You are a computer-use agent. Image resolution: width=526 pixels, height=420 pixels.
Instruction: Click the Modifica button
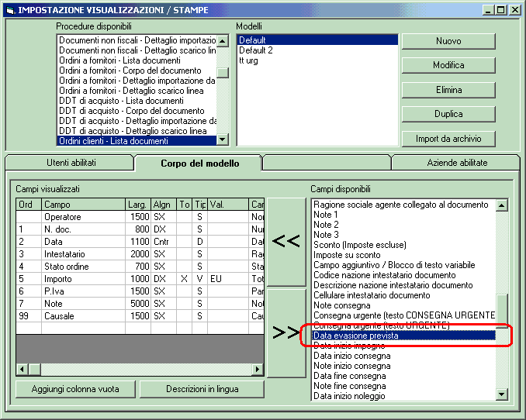pyautogui.click(x=448, y=65)
